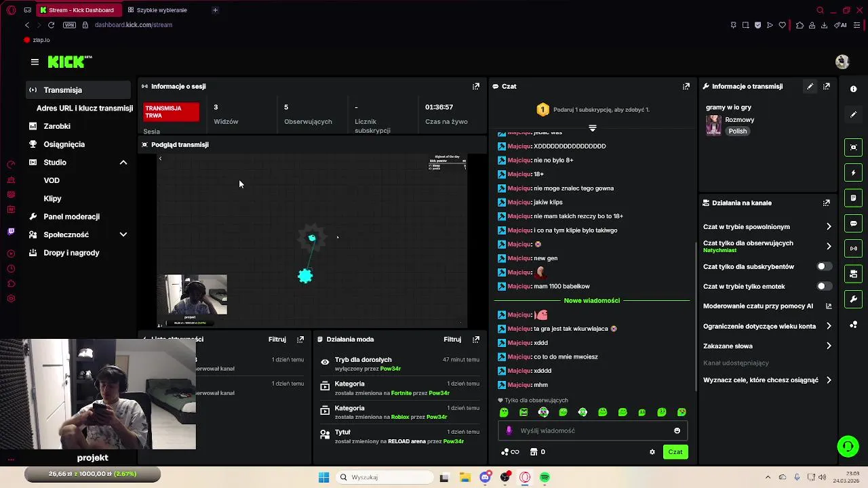Click the stream category thumbnail Rozmowy

713,125
